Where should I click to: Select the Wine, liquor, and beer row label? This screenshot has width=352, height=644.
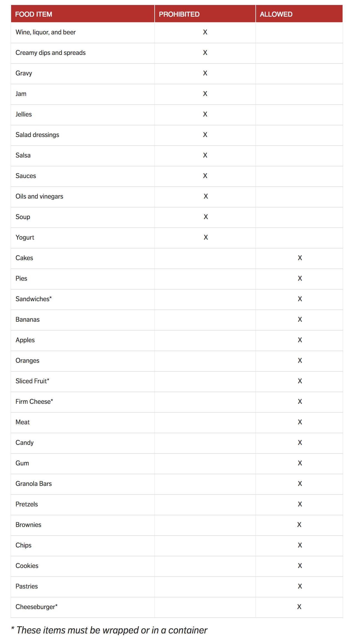point(46,32)
